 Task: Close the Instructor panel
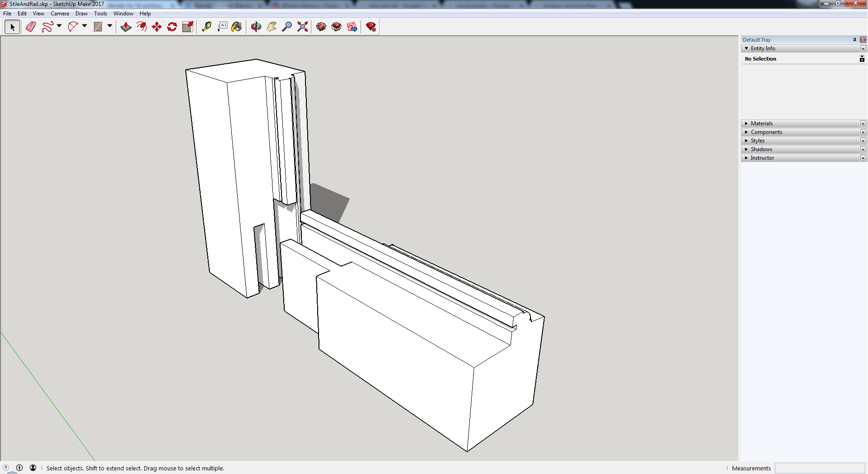(x=863, y=158)
